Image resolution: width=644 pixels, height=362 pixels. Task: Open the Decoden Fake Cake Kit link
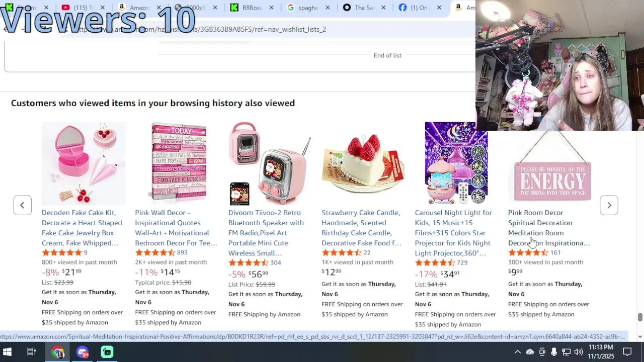pos(82,228)
